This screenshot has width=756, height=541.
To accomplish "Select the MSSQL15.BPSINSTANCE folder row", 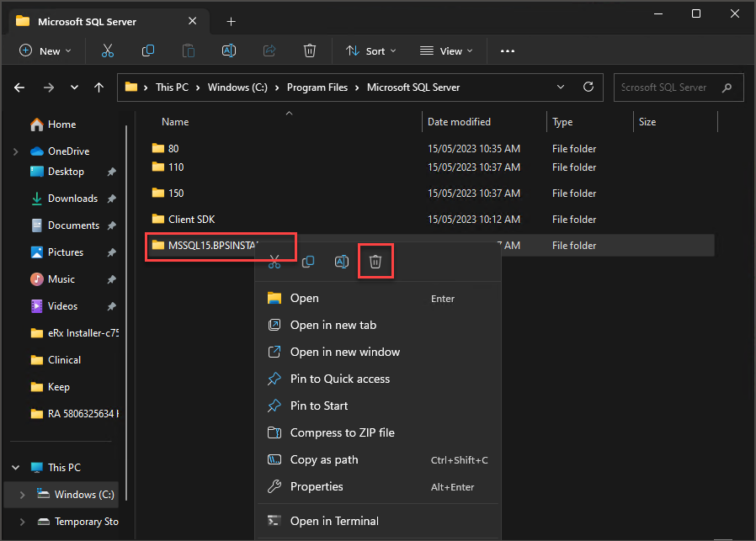I will (429, 245).
